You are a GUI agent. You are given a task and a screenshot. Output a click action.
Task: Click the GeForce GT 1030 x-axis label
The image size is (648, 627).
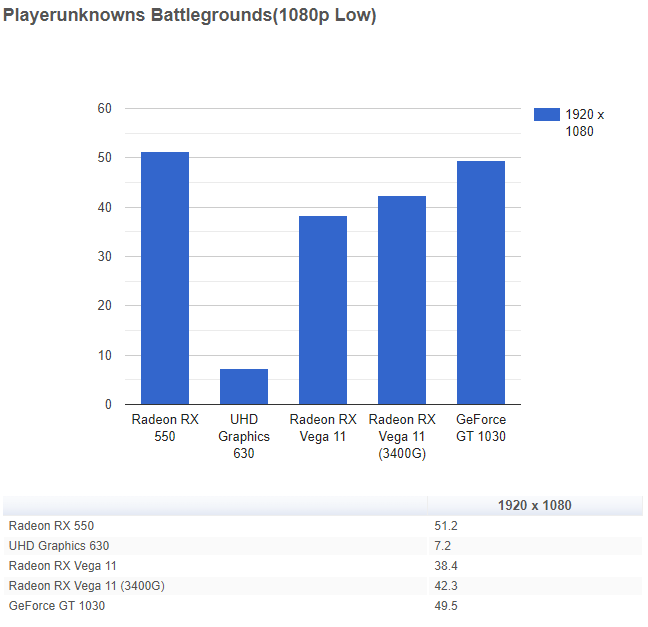pos(481,428)
